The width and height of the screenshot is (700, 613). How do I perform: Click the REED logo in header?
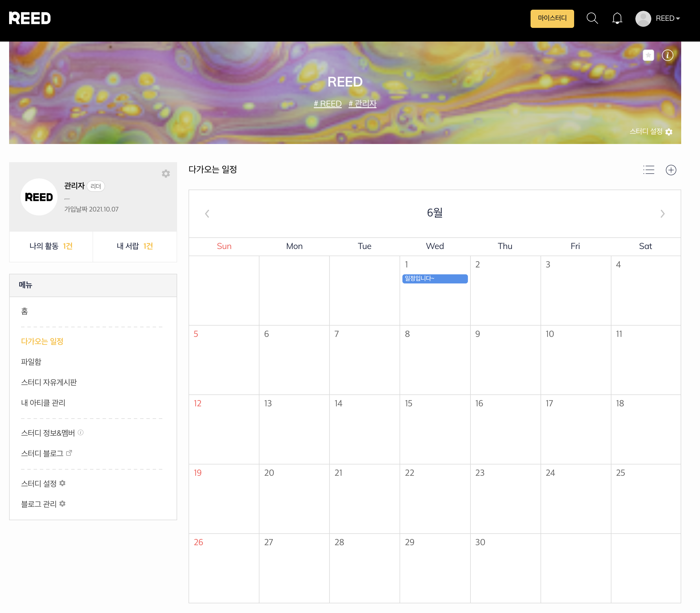[30, 18]
